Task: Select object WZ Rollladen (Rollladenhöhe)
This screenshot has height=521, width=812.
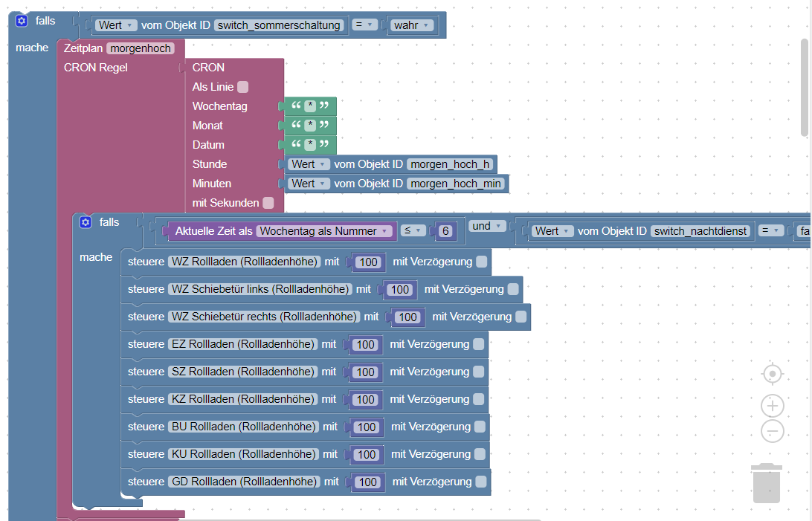Action: tap(245, 262)
